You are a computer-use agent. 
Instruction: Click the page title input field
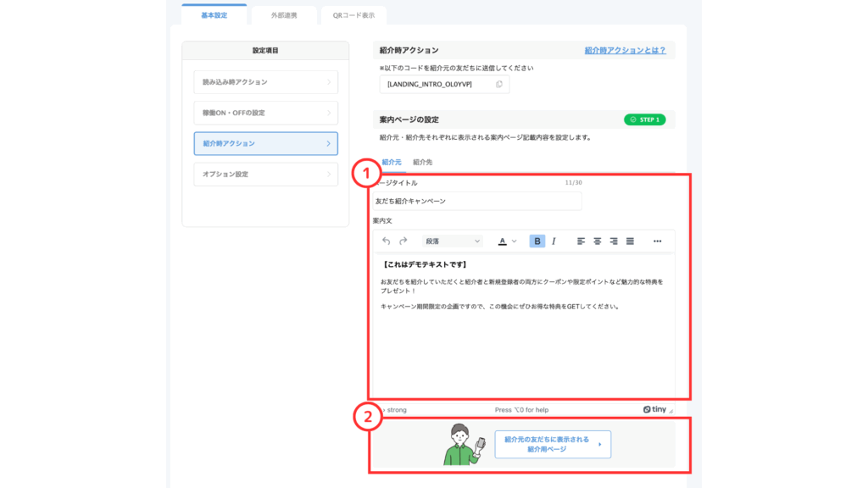(x=477, y=201)
